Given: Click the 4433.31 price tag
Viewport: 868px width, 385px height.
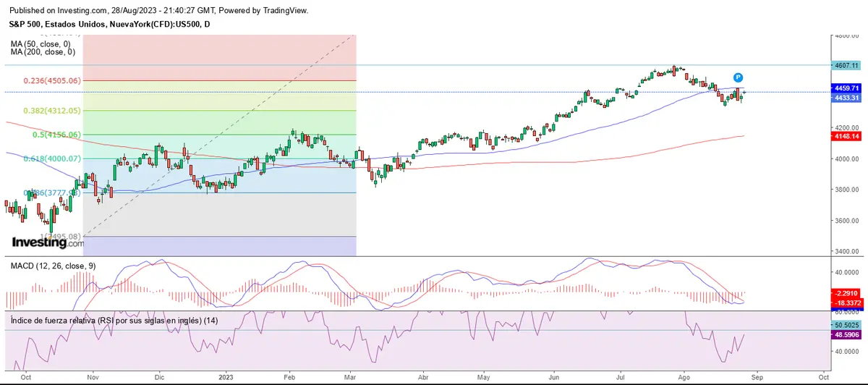Looking at the screenshot, I should click(x=846, y=98).
